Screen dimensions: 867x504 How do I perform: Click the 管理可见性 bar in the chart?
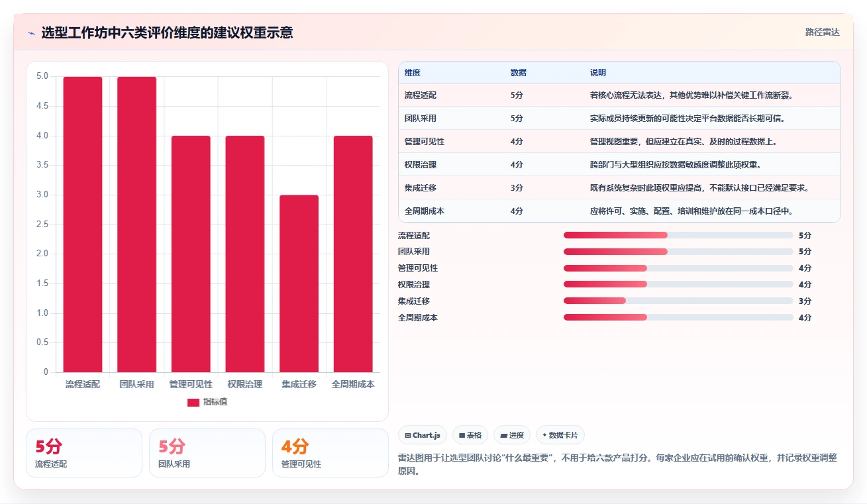191,254
